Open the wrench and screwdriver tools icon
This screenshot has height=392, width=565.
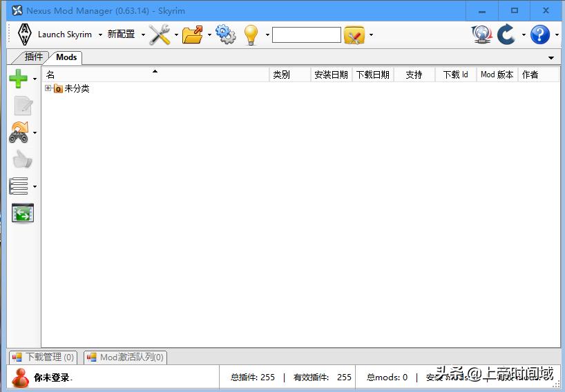point(160,35)
